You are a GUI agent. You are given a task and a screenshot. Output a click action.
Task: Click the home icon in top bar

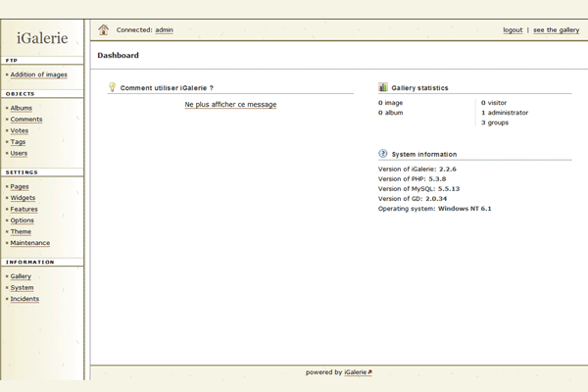coord(104,29)
